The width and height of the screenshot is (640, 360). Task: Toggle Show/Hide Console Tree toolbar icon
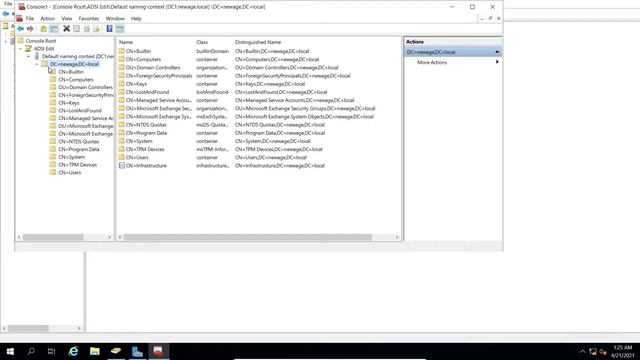coord(54,29)
